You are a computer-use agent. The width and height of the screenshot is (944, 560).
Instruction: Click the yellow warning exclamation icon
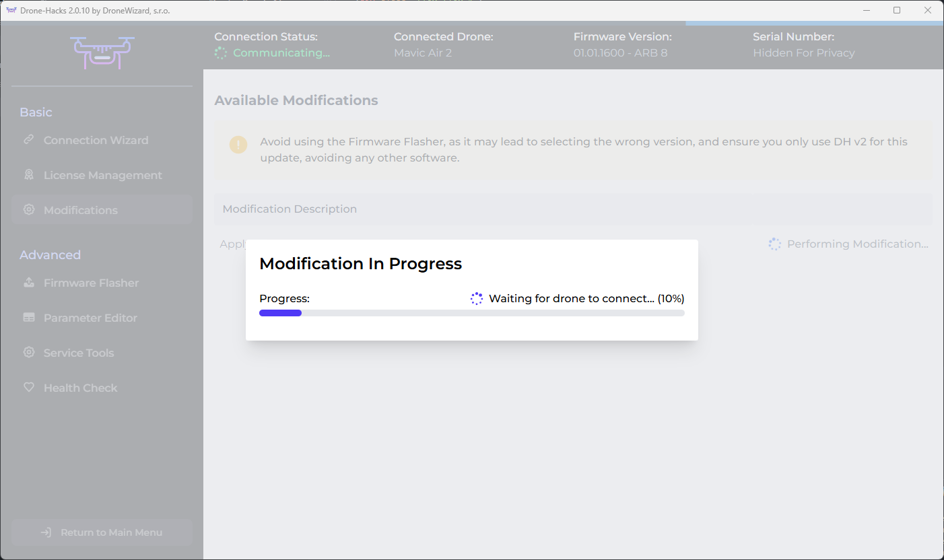click(x=238, y=145)
